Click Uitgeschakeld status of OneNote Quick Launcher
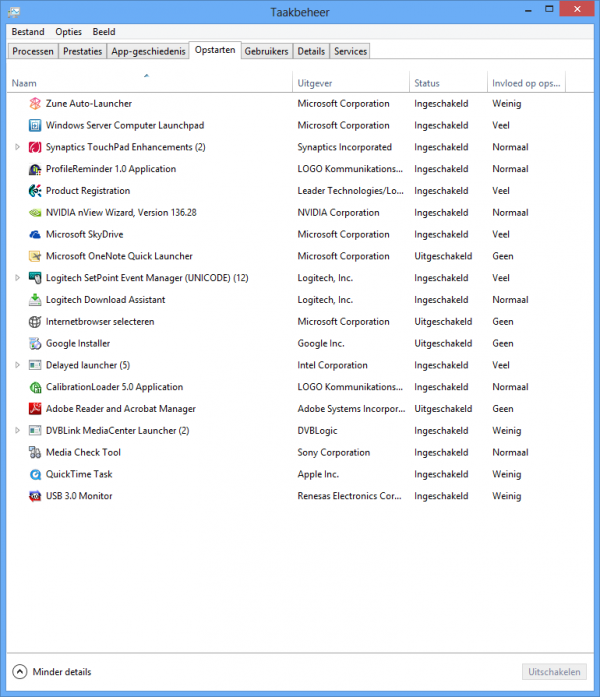Screen dimensions: 600x697 pos(443,256)
